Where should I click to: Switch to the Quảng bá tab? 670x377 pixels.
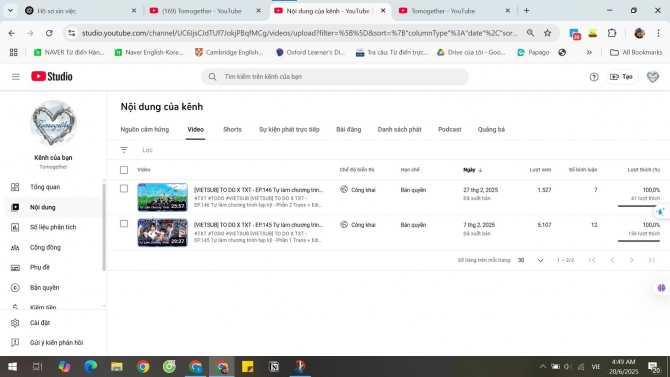(x=491, y=130)
